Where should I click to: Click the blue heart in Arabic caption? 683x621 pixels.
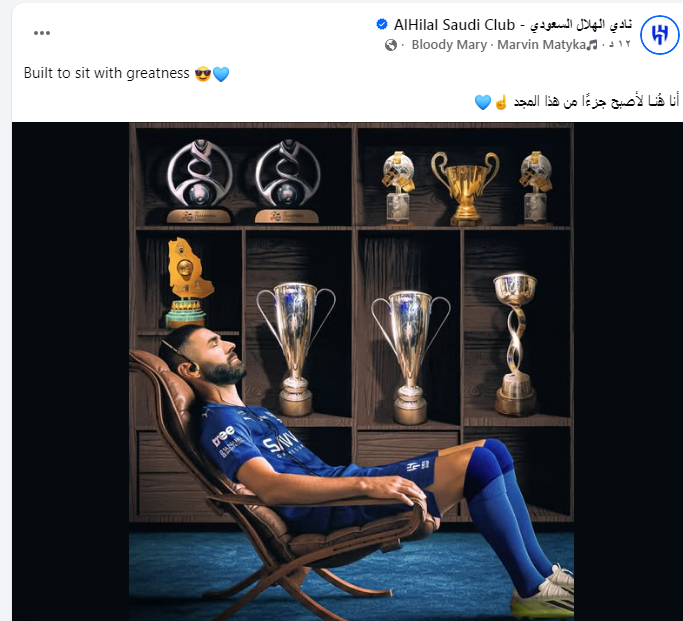(483, 102)
